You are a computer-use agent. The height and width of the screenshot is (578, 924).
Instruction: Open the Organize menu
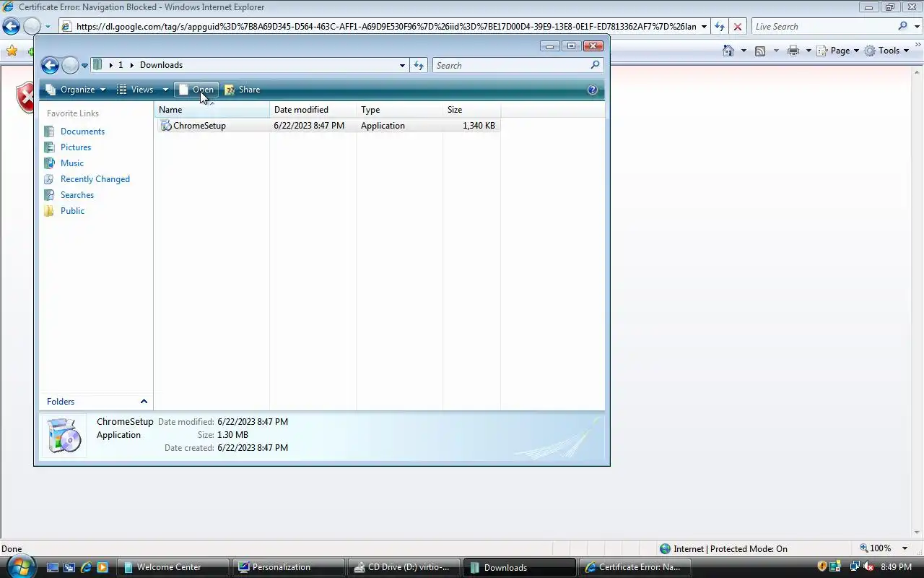(x=76, y=90)
